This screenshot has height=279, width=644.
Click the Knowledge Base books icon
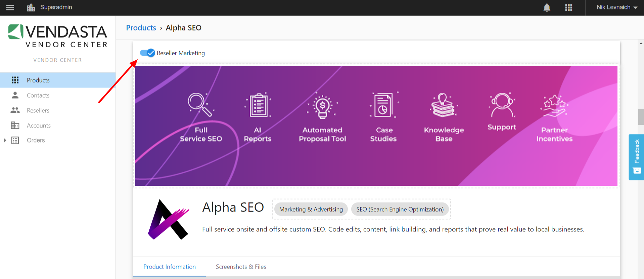443,105
